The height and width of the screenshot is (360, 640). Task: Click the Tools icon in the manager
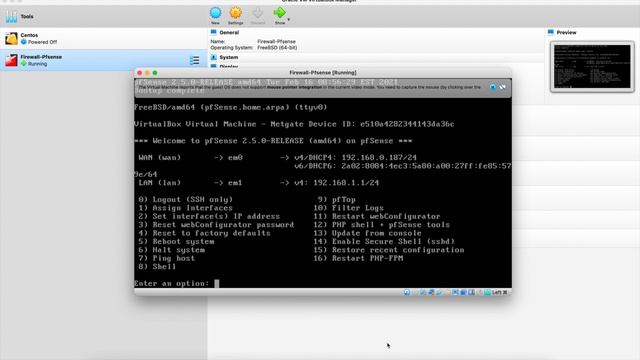pyautogui.click(x=11, y=17)
